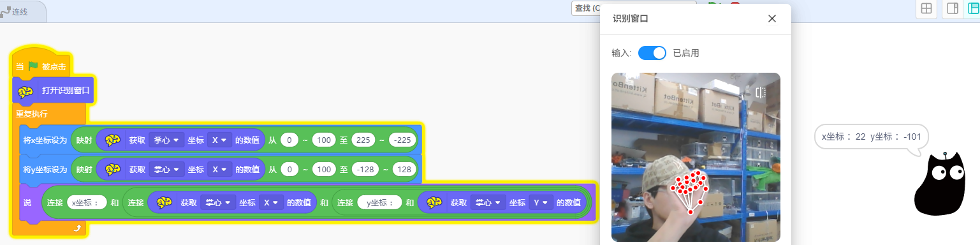The image size is (980, 245).
Task: Click brain icon in 将x坐标设为 row
Action: click(113, 140)
